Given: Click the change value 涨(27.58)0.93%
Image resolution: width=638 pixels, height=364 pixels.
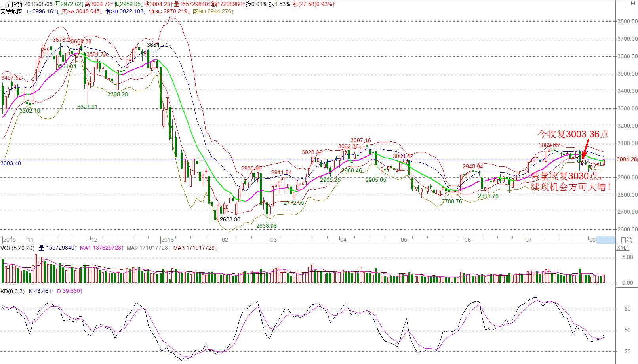Looking at the screenshot, I should tap(314, 4).
